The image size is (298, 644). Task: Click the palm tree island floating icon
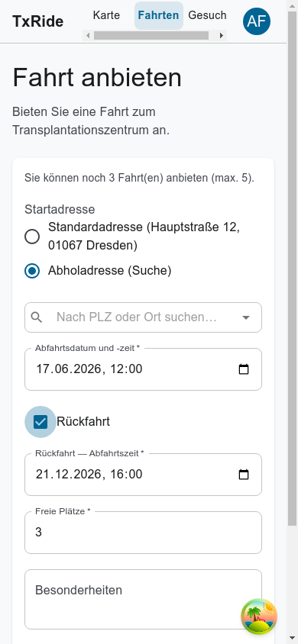(259, 617)
